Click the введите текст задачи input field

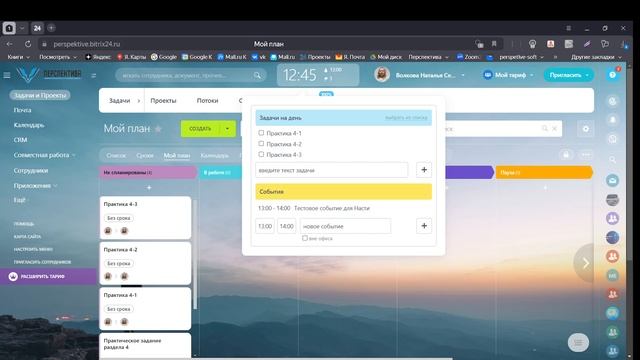[x=331, y=170]
